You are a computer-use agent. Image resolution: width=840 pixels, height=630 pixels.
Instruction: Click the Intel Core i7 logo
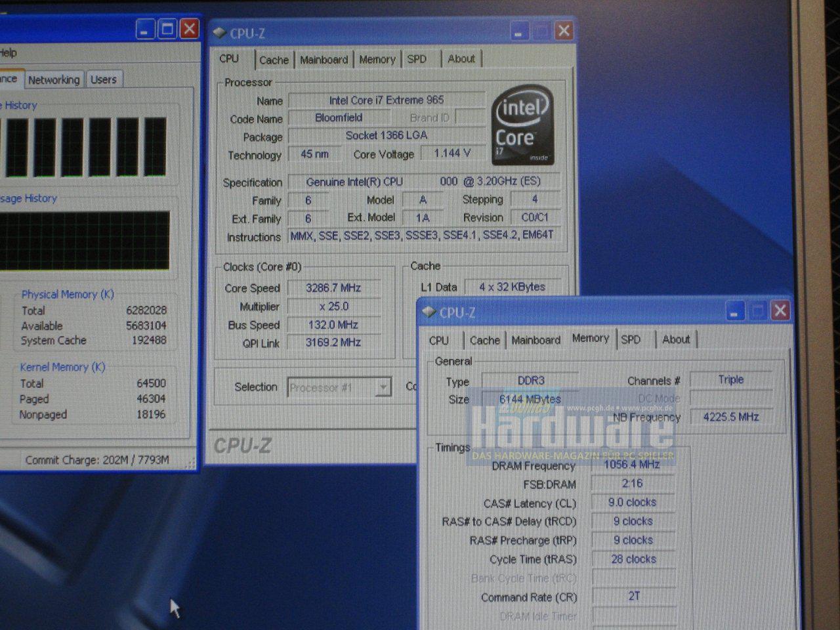(523, 125)
